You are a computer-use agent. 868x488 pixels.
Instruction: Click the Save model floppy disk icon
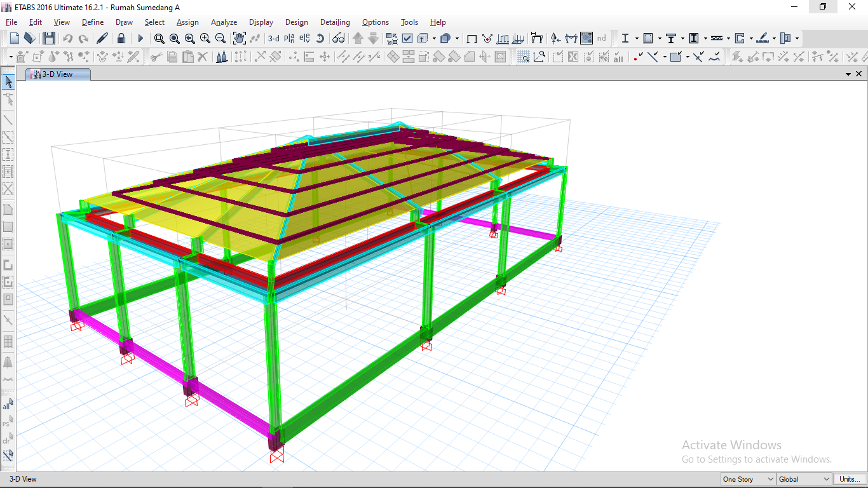49,39
